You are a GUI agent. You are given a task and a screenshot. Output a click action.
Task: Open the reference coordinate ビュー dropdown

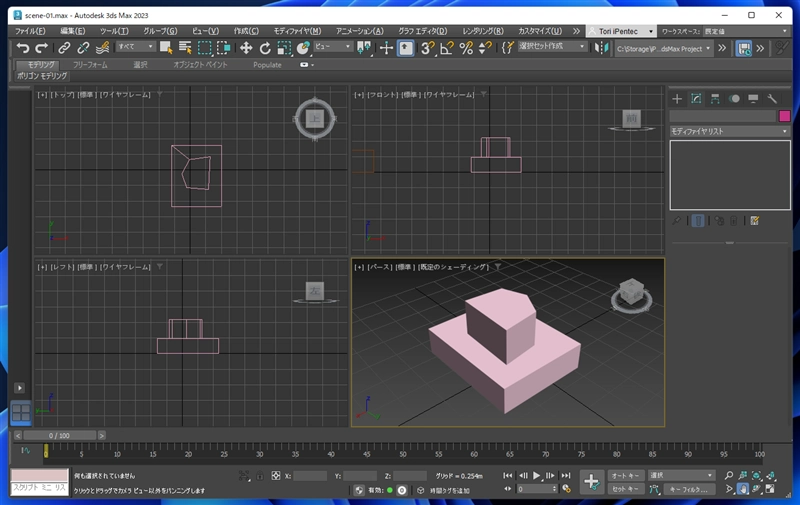333,46
